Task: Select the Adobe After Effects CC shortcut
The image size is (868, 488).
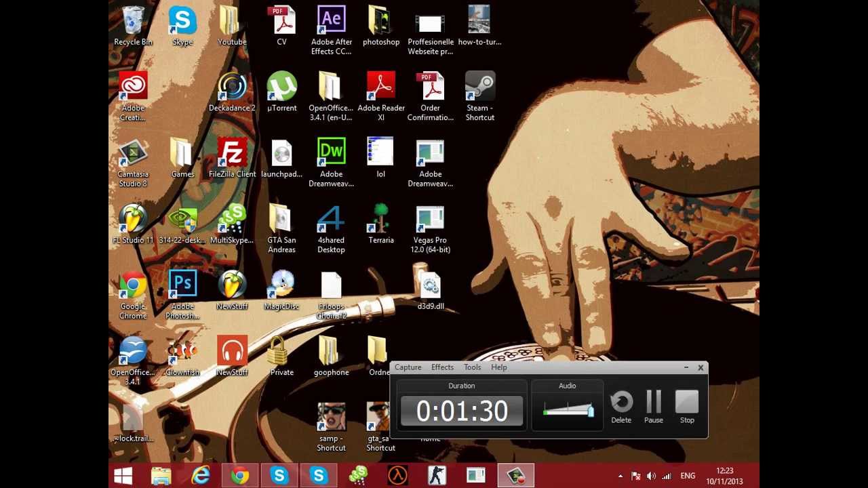Action: coord(331,30)
